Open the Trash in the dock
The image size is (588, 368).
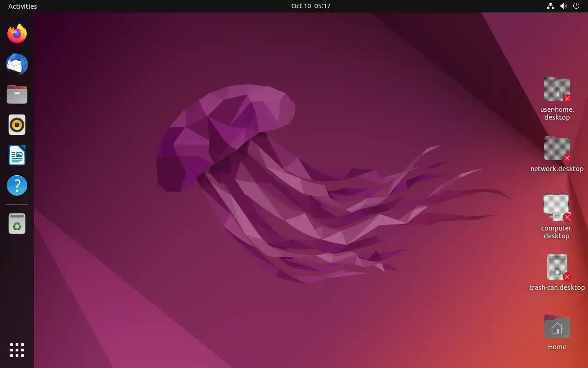pos(17,224)
